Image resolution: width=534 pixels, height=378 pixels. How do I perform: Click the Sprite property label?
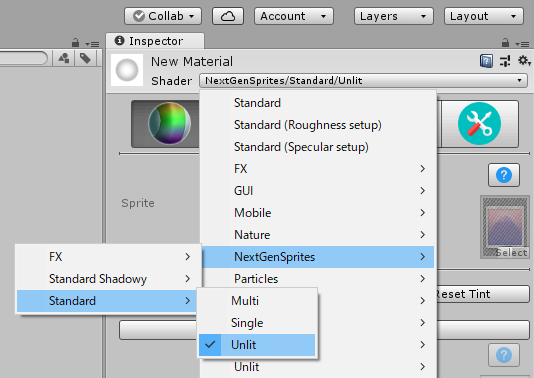click(138, 203)
